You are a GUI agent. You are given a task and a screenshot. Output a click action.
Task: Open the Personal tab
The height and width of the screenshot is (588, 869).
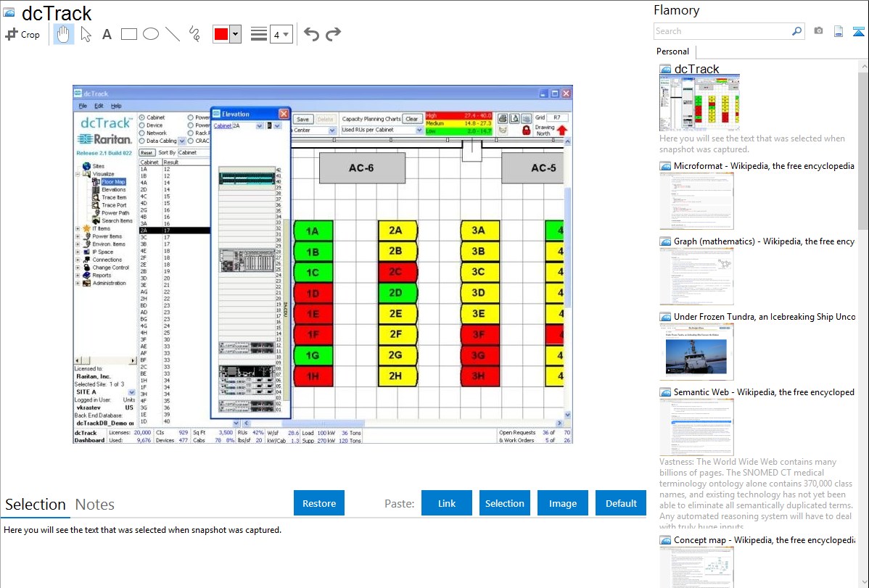pos(673,51)
